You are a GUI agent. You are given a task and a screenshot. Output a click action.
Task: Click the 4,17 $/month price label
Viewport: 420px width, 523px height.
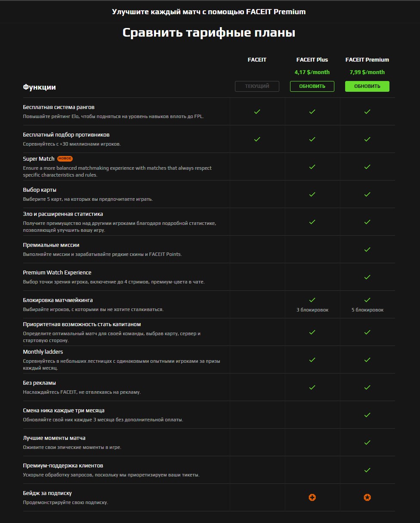point(312,72)
